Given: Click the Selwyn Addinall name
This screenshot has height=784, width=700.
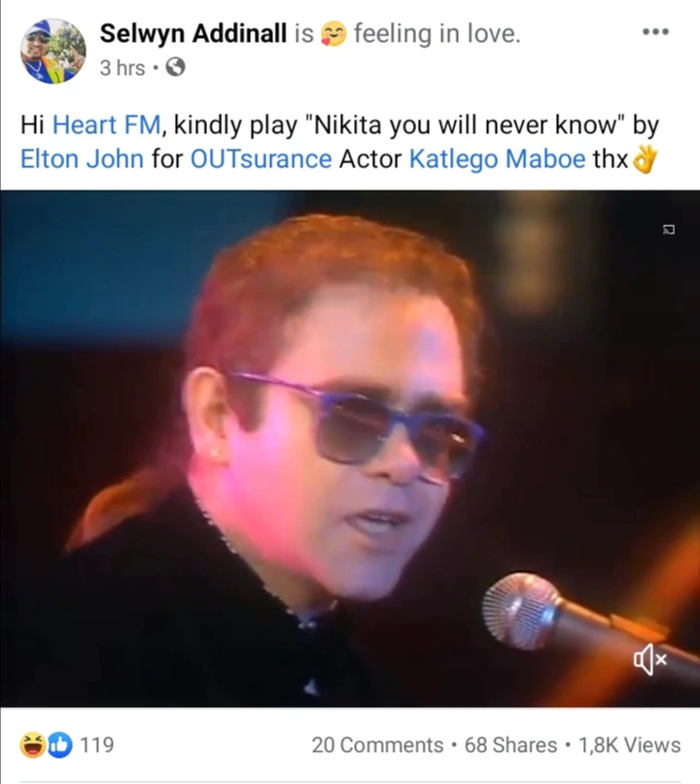Looking at the screenshot, I should (192, 33).
